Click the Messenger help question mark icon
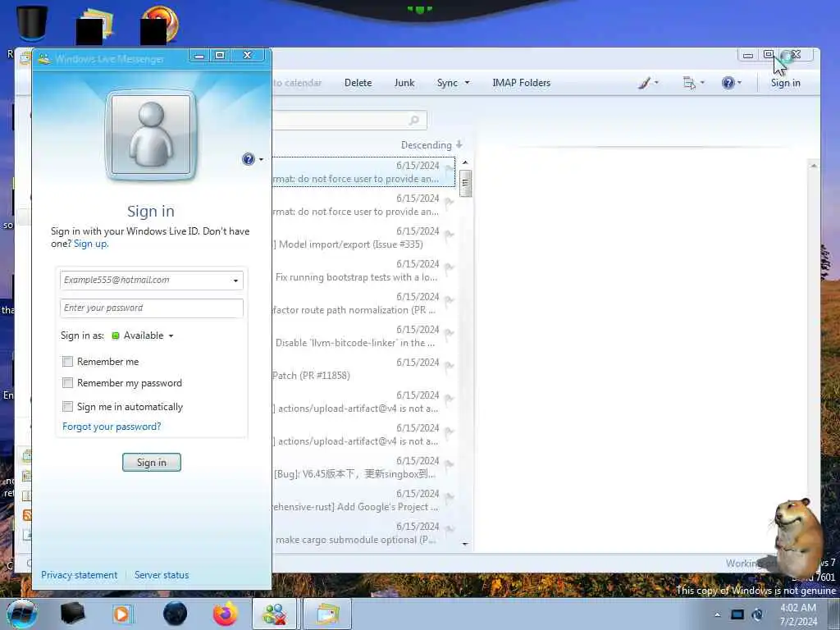The width and height of the screenshot is (840, 630). (x=248, y=159)
